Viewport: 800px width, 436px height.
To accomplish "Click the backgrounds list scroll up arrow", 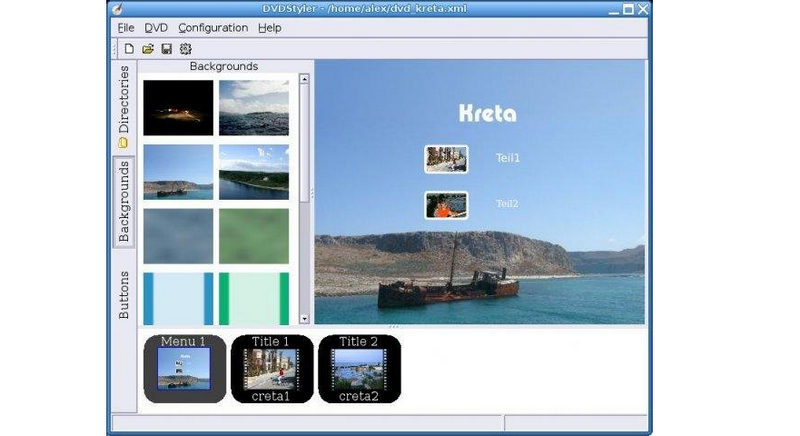I will [x=304, y=79].
